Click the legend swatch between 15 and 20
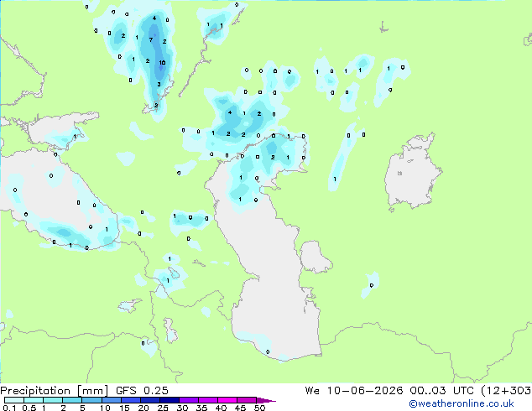 click(x=130, y=400)
